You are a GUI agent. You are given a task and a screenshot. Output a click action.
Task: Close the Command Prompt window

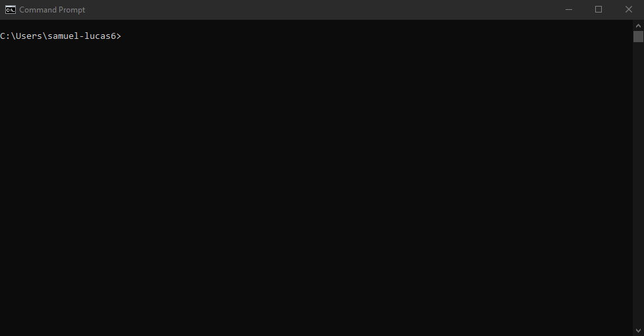pos(629,9)
